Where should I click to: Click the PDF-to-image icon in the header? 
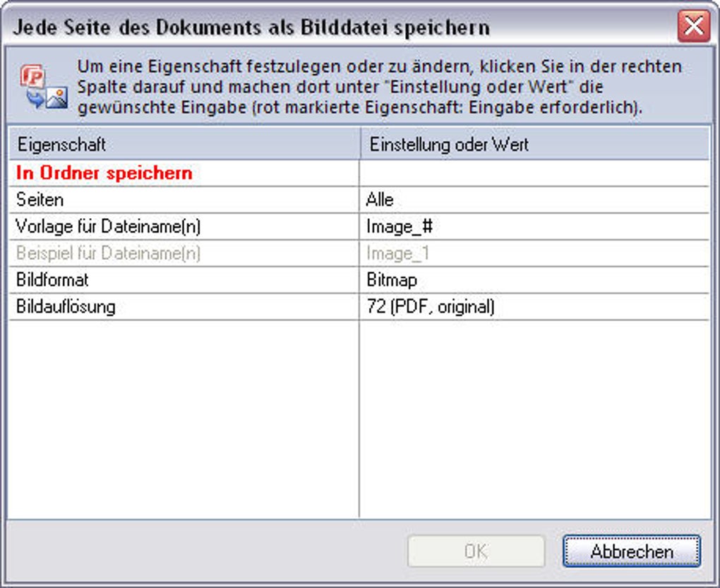[x=42, y=88]
